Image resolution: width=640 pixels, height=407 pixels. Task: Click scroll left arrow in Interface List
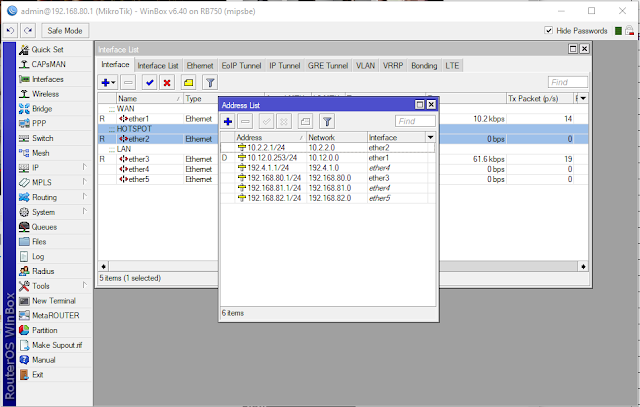click(103, 267)
